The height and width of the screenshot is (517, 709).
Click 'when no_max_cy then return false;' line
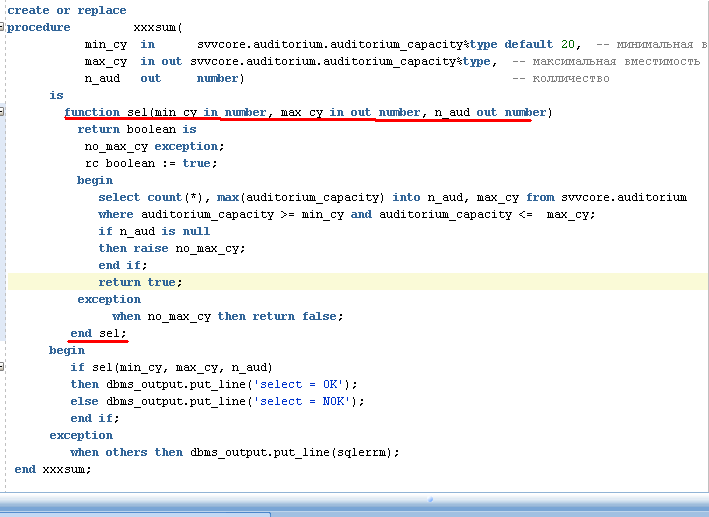coord(228,316)
